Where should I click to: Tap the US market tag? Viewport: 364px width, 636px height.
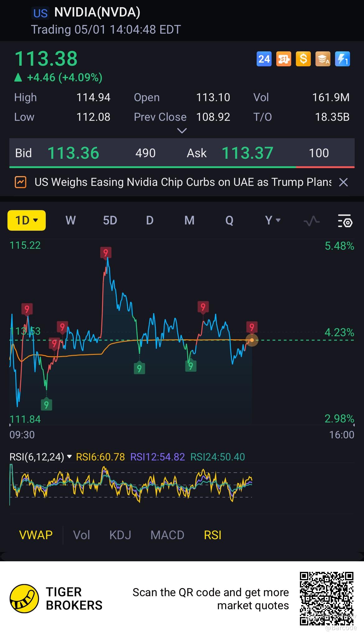point(40,13)
